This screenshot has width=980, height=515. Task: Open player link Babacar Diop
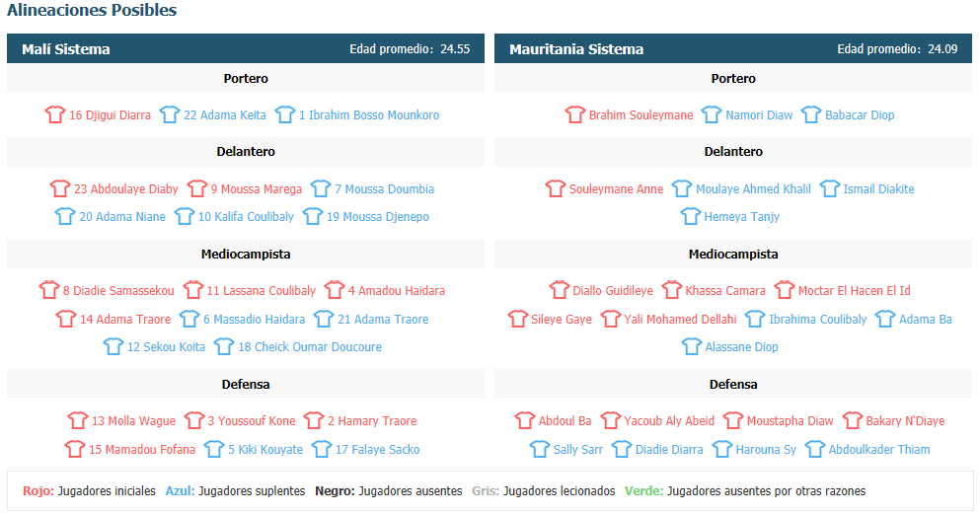860,115
